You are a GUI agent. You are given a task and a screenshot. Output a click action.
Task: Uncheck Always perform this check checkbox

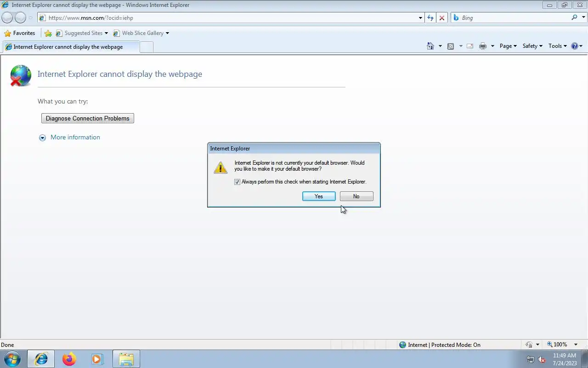click(x=237, y=182)
